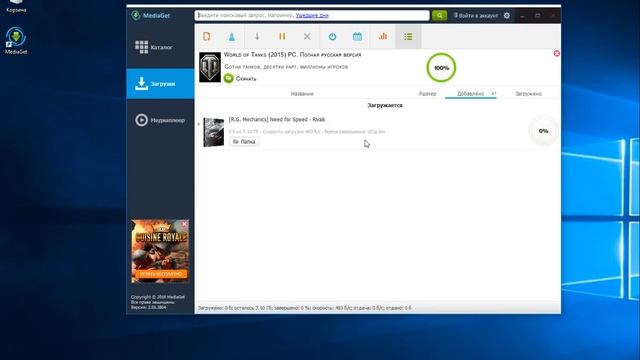Click the 0% progress circle

(x=543, y=131)
